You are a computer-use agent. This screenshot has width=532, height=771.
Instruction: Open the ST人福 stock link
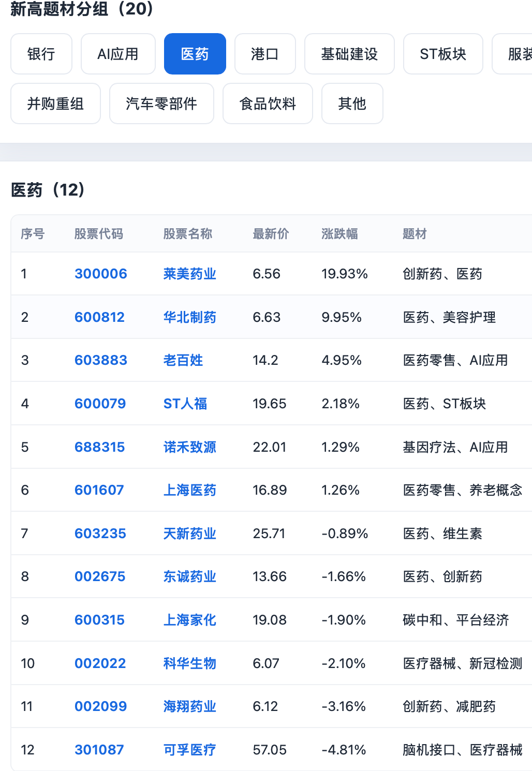[x=185, y=404]
